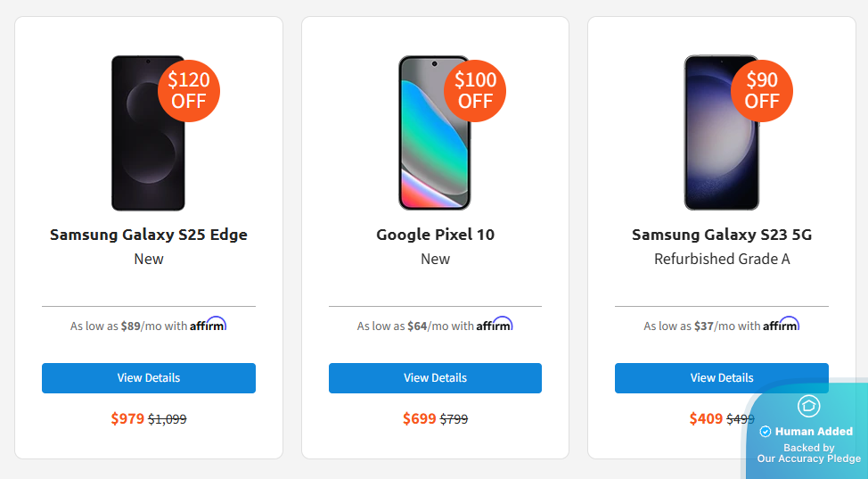This screenshot has height=479, width=868.
Task: Click Affirm logo under Google Pixel 10
Action: (x=495, y=325)
